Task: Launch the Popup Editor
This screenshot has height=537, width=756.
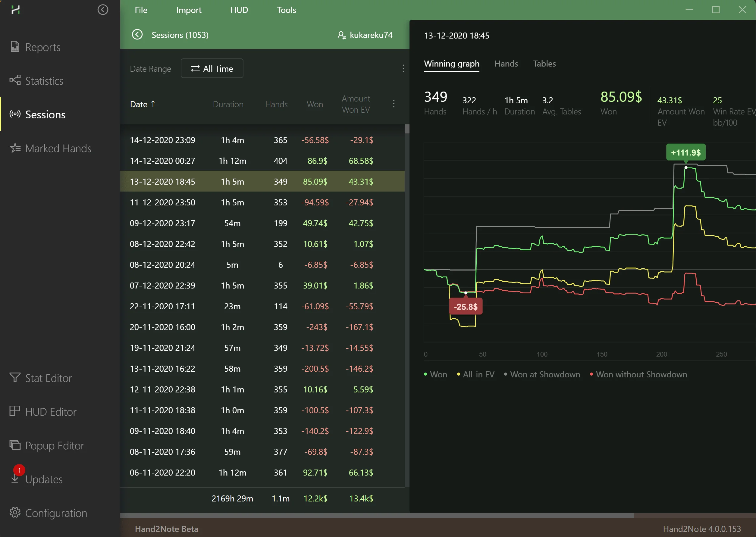Action: click(x=55, y=446)
